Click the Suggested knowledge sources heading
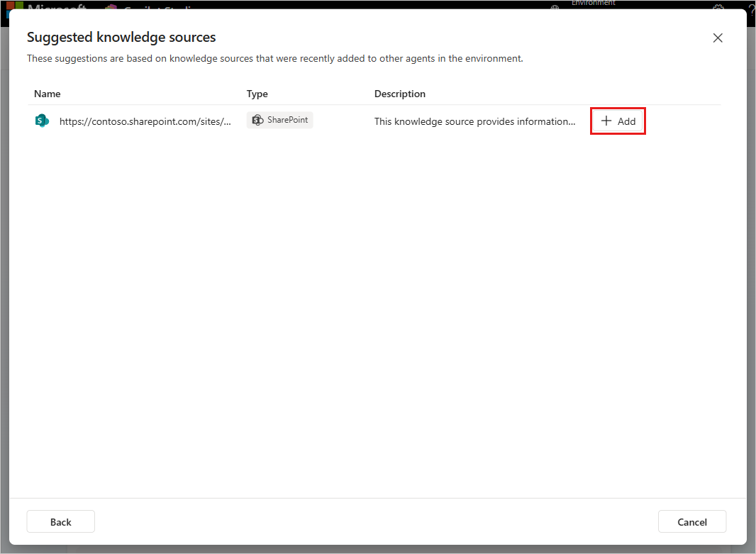Screen dimensions: 756x554 [x=121, y=37]
